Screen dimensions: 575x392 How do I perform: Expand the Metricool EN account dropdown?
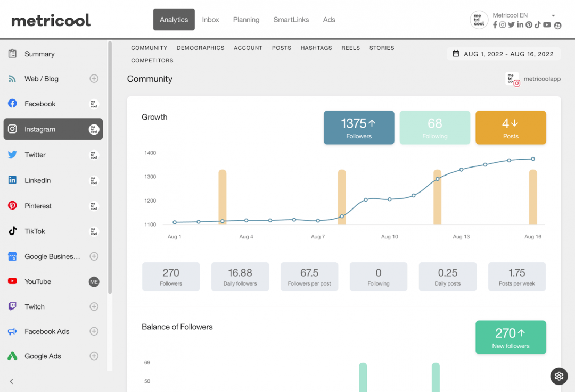click(554, 15)
